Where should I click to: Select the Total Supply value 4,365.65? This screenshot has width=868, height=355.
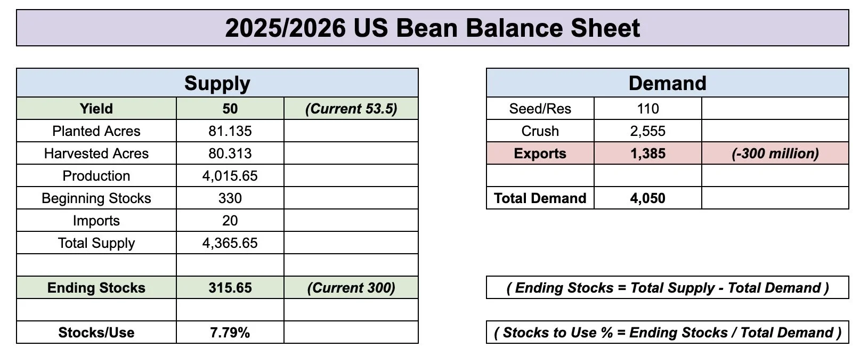[230, 243]
